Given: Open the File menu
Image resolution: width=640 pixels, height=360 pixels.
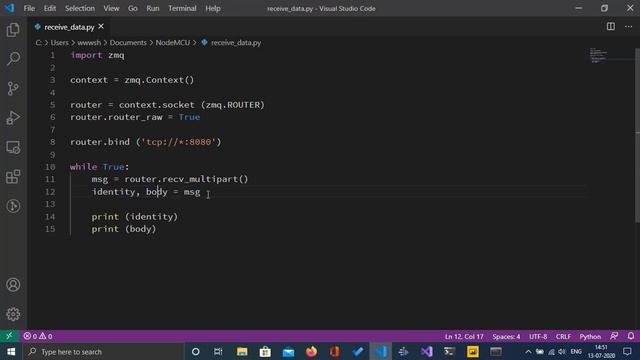Looking at the screenshot, I should [x=29, y=8].
